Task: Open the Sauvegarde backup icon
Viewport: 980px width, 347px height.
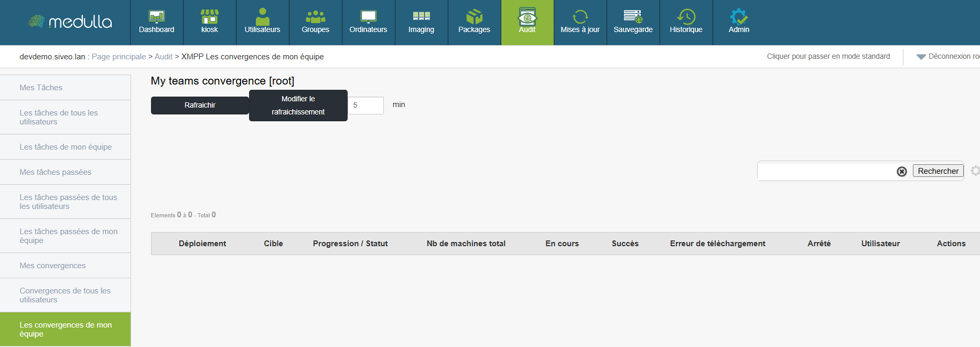Action: 633,17
